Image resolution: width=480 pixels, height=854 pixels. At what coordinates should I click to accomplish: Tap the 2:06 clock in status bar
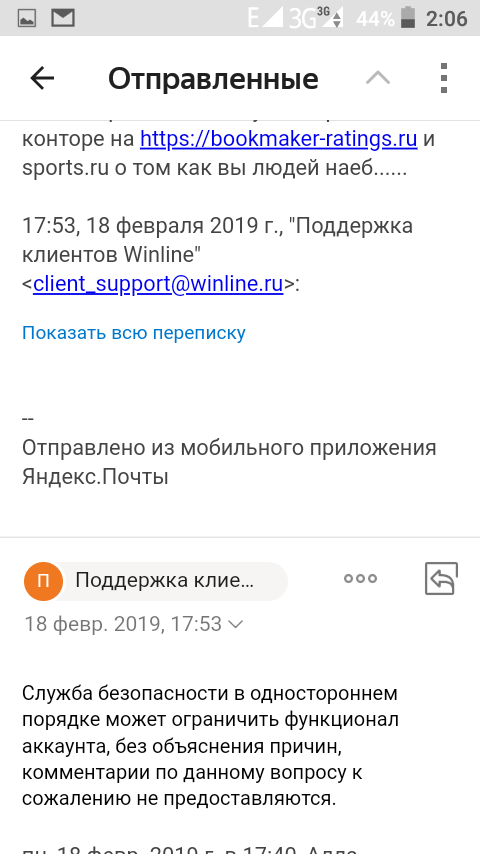pos(446,19)
